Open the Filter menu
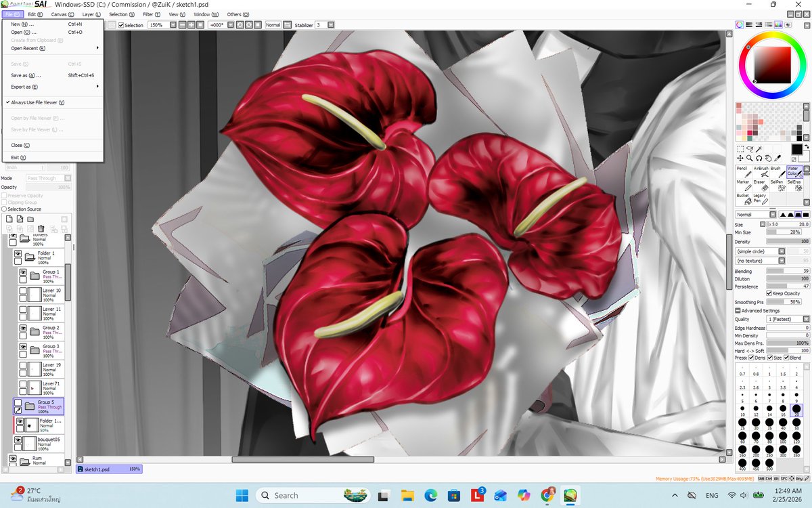The image size is (812, 508). pyautogui.click(x=152, y=14)
